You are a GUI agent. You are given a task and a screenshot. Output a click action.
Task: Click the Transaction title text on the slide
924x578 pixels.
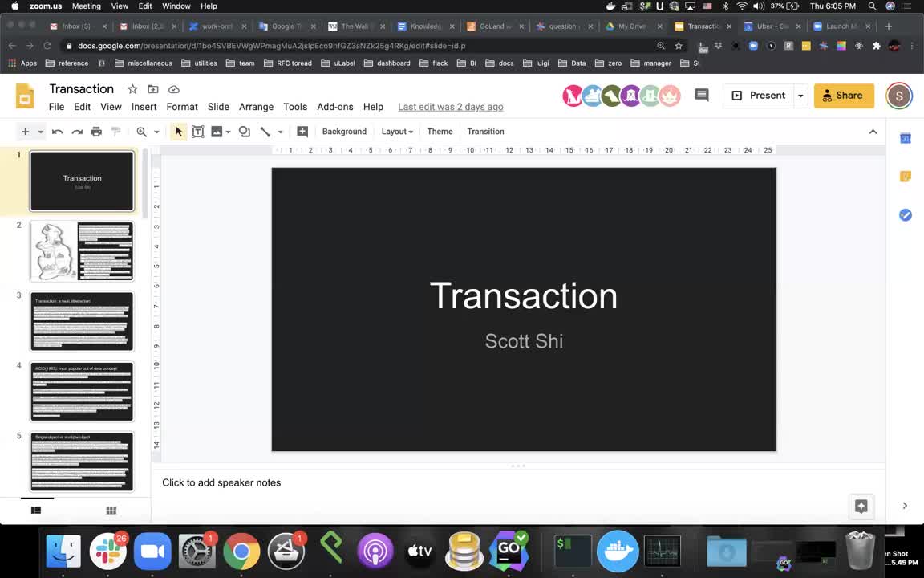click(523, 295)
